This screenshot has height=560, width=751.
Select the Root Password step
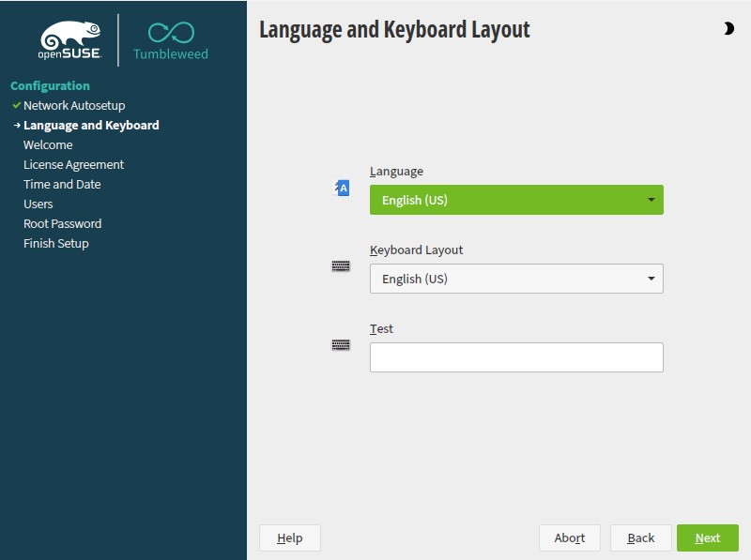point(62,223)
